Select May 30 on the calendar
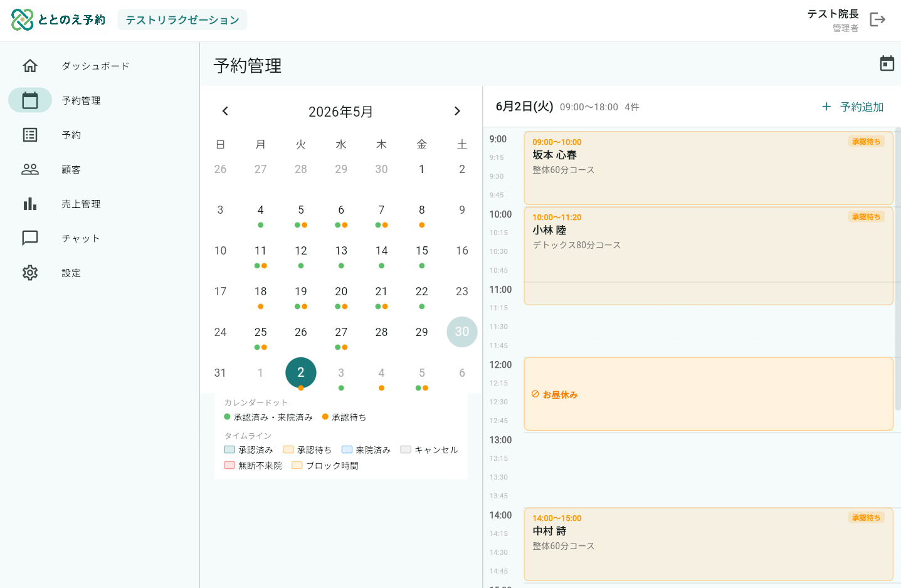Viewport: 901px width, 588px height. tap(462, 332)
